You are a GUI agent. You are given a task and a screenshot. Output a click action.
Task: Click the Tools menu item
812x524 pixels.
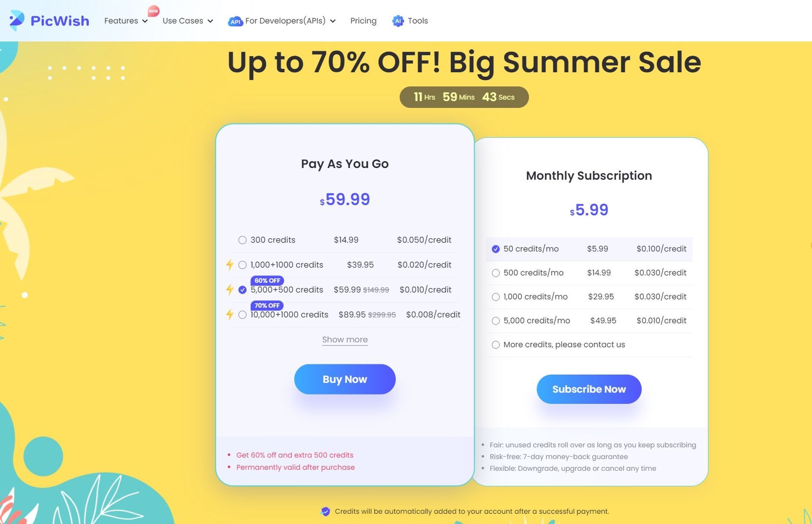click(418, 20)
